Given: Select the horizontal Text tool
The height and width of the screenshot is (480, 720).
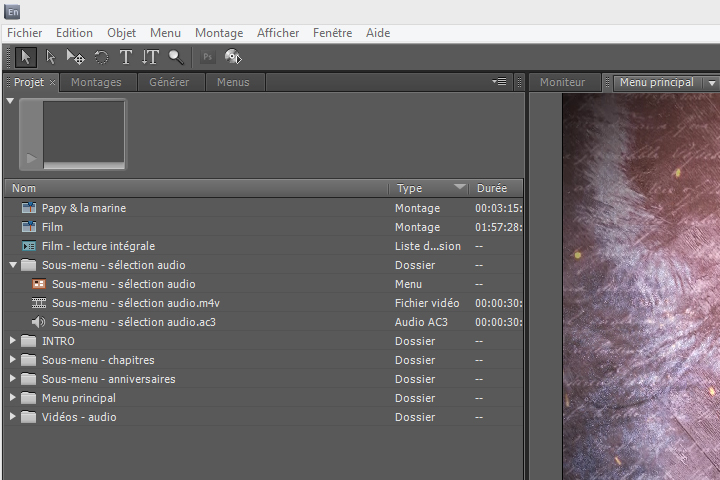Looking at the screenshot, I should click(126, 57).
